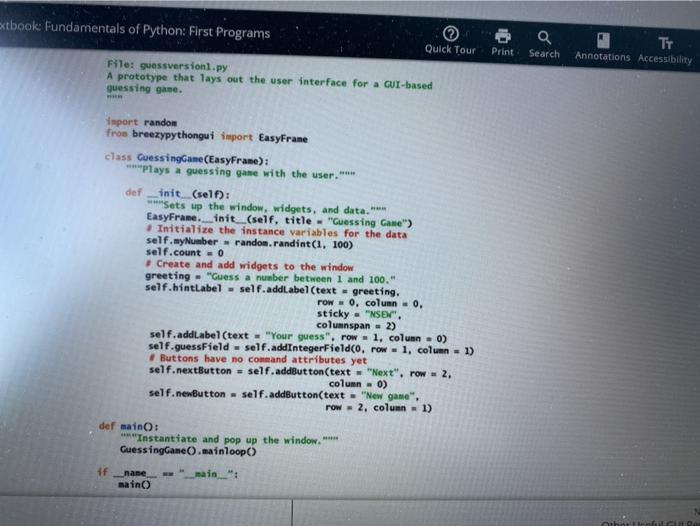This screenshot has width=700, height=526.
Task: Click the greeting string assignment line
Action: tap(270, 278)
